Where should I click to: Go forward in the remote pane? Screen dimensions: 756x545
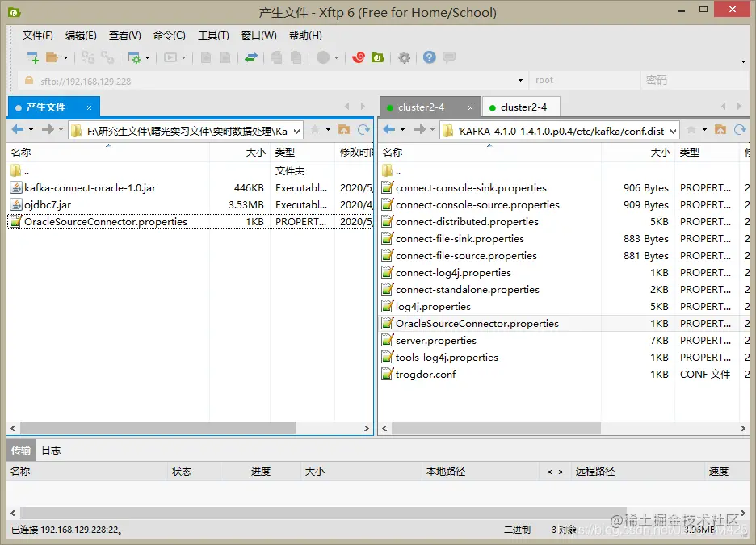click(x=419, y=130)
